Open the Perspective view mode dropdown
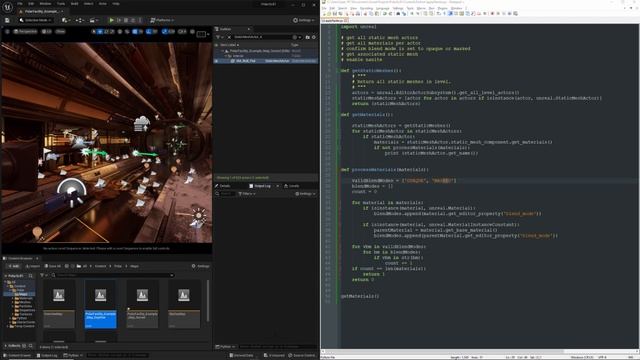Screen dimensions: 640x360 point(25,31)
